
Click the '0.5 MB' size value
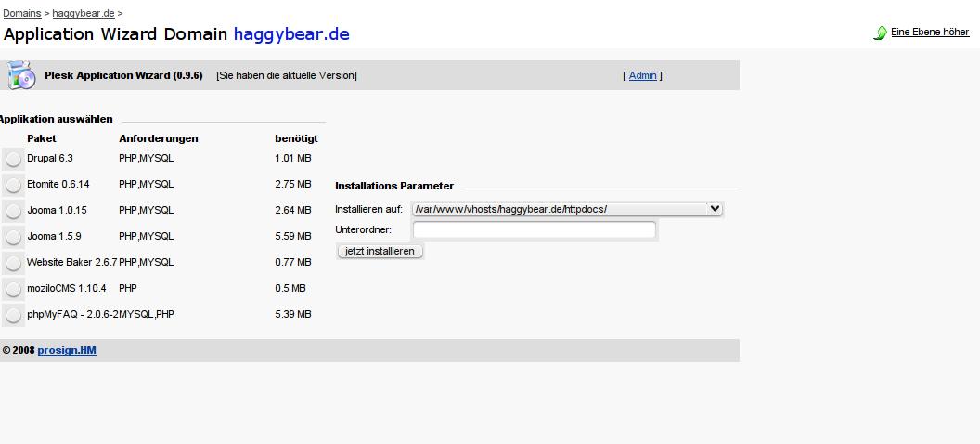click(x=290, y=288)
